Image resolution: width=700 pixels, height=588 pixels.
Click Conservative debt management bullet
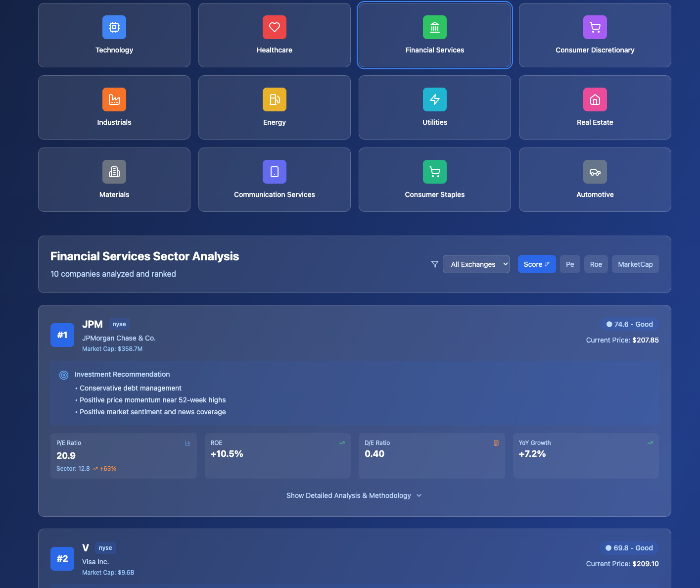tap(131, 388)
